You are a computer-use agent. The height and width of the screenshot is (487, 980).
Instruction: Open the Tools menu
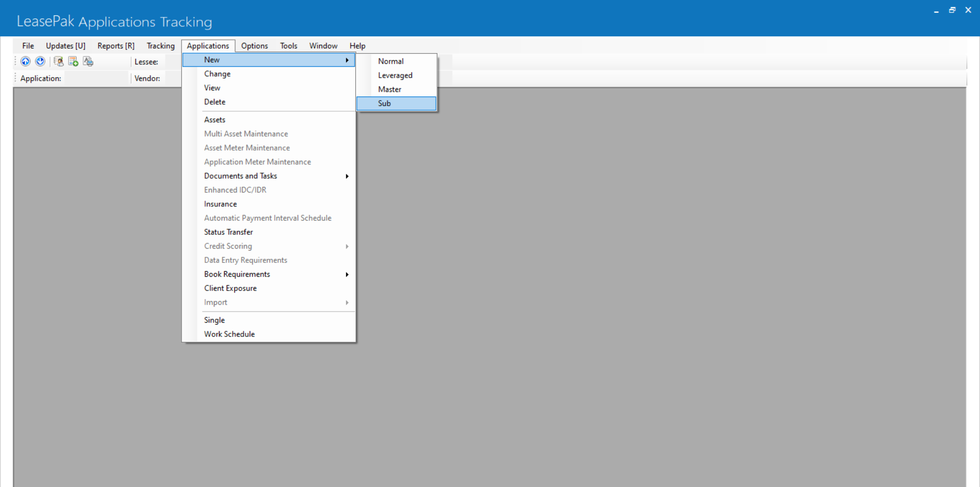tap(288, 46)
